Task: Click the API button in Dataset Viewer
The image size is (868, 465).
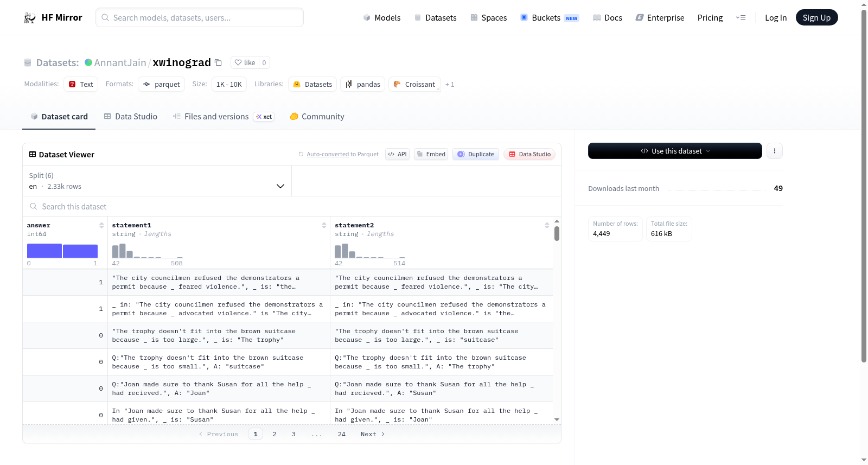Action: pos(397,154)
